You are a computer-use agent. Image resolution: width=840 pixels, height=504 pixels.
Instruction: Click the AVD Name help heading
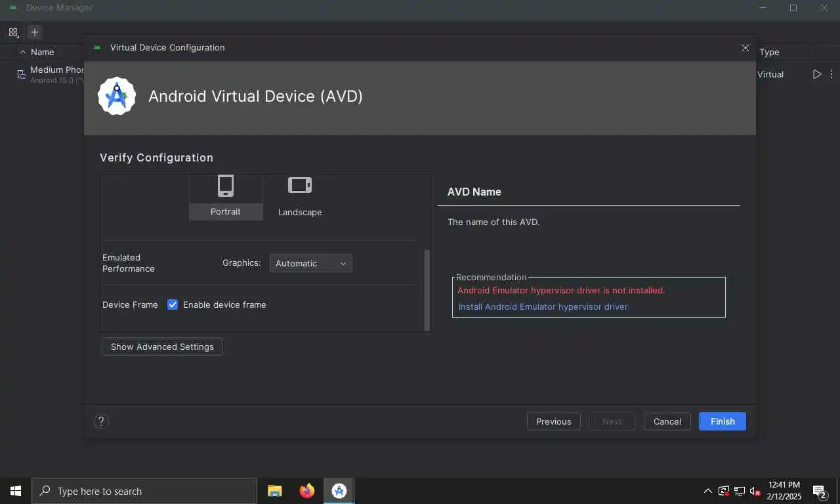(x=474, y=192)
